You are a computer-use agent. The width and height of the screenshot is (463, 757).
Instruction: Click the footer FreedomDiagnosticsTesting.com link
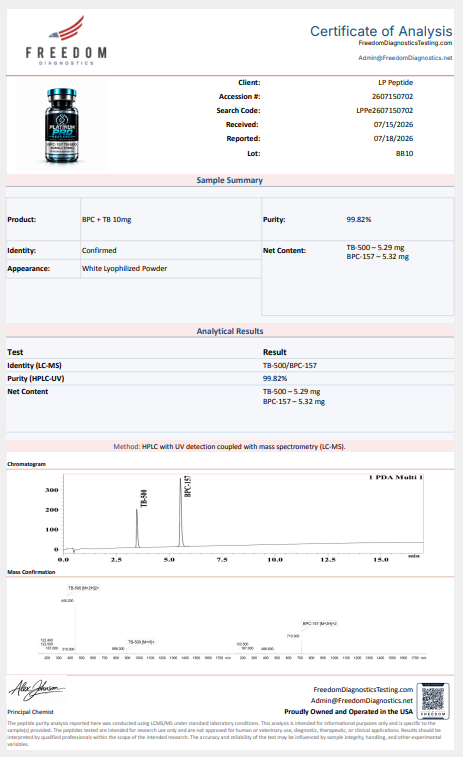[363, 689]
